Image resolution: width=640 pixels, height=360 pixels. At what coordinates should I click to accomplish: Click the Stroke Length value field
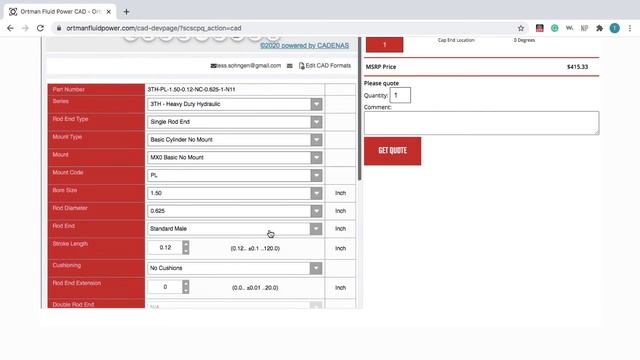[165, 248]
